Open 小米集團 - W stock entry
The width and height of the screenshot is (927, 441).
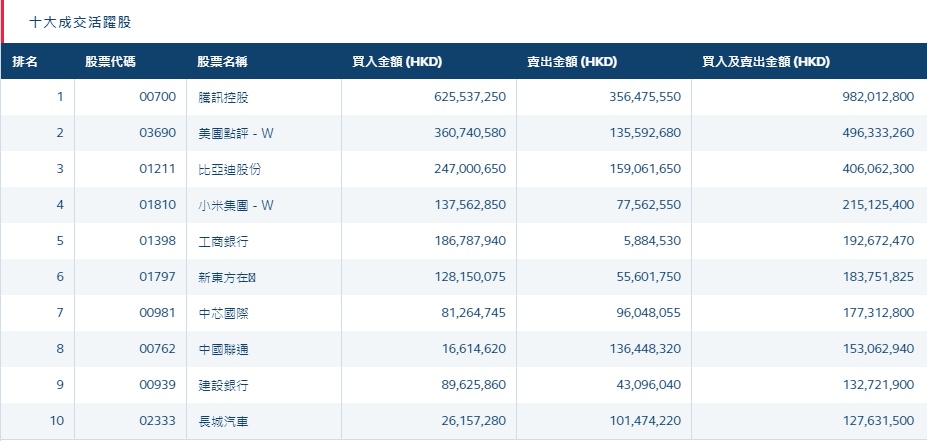236,206
